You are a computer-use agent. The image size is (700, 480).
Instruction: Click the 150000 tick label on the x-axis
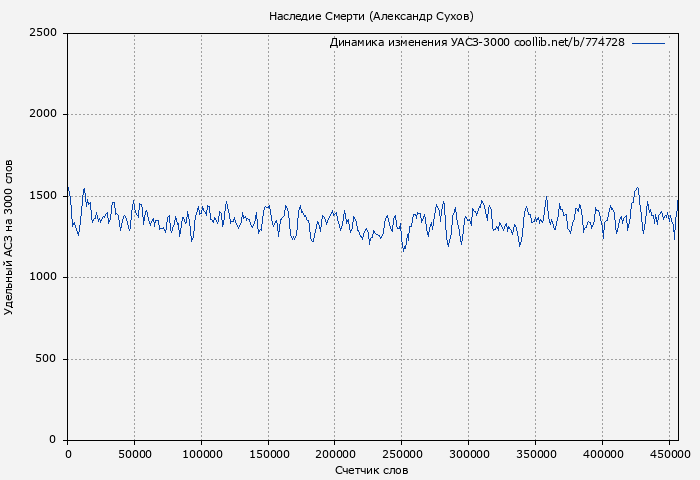(x=268, y=455)
